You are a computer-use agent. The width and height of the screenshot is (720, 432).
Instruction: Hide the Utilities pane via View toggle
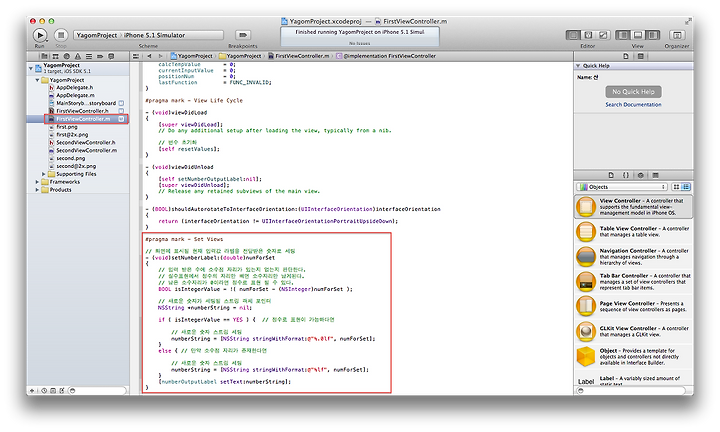pos(653,35)
